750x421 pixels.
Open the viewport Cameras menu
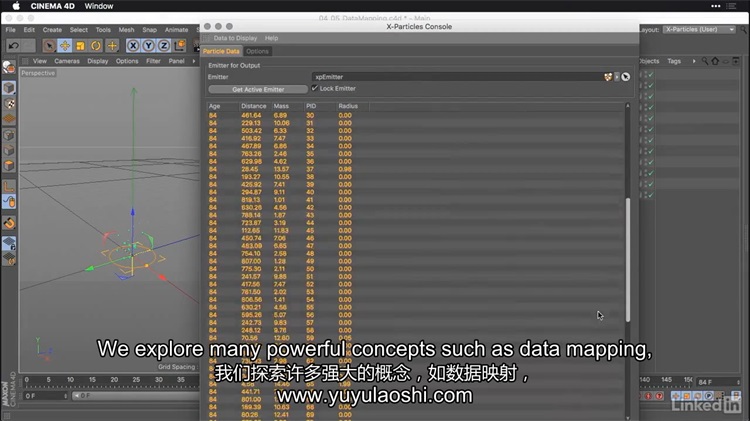(67, 61)
